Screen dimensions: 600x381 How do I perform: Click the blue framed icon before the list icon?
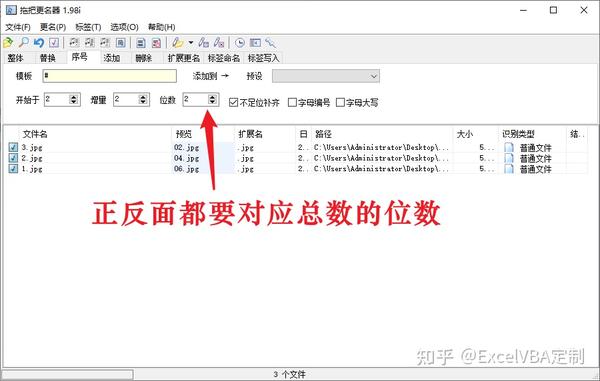click(121, 43)
